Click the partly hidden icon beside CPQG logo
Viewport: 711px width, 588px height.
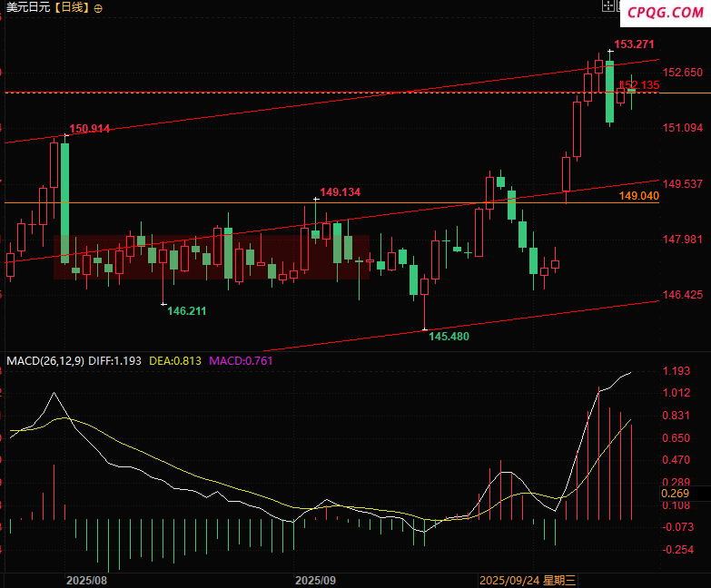(620, 6)
